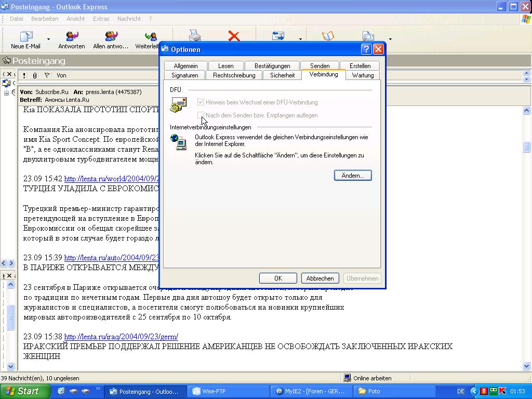This screenshot has height=399, width=532.
Task: Open the send/receive dropdown arrow
Action: coord(300,39)
